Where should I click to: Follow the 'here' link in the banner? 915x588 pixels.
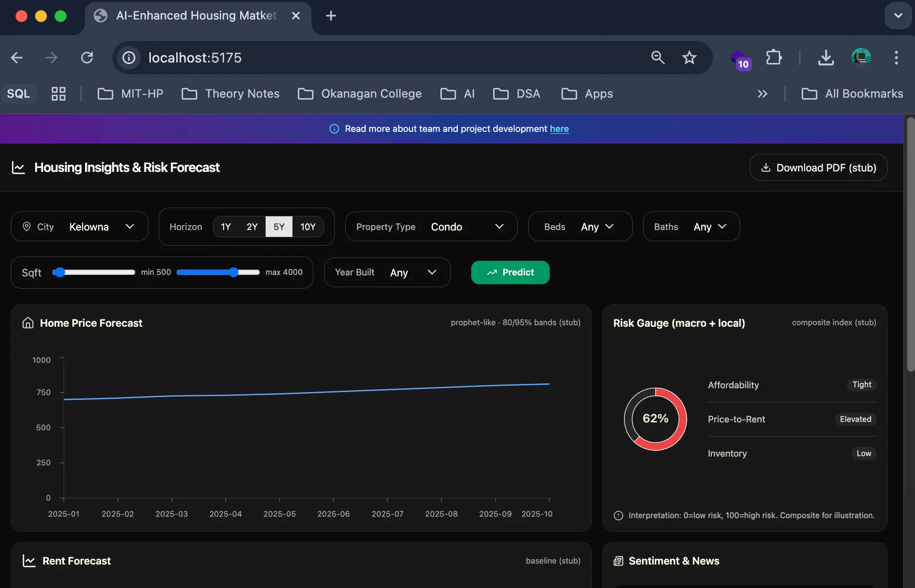coord(559,129)
